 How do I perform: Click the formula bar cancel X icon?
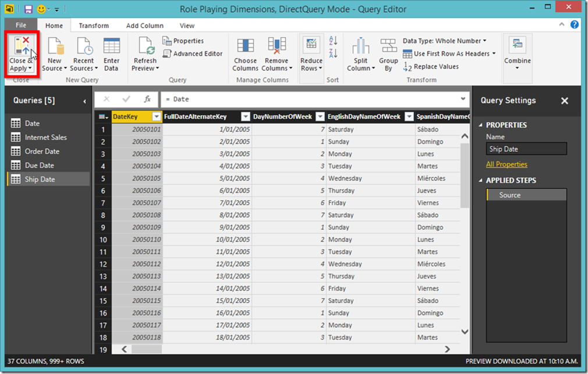click(107, 99)
